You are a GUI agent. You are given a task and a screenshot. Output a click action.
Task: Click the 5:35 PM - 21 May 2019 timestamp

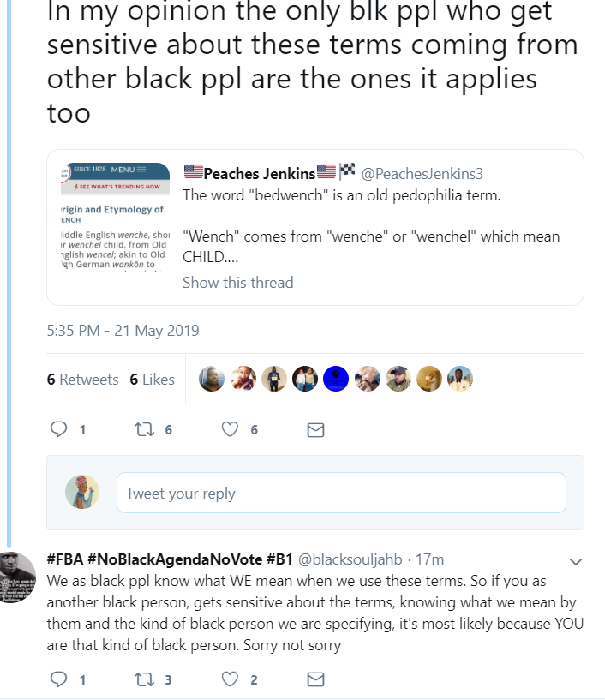point(123,331)
